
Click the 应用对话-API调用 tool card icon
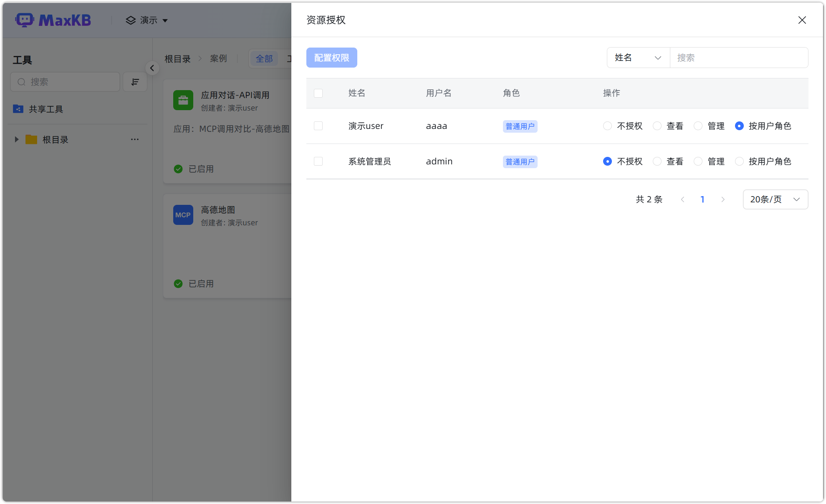[x=183, y=100]
